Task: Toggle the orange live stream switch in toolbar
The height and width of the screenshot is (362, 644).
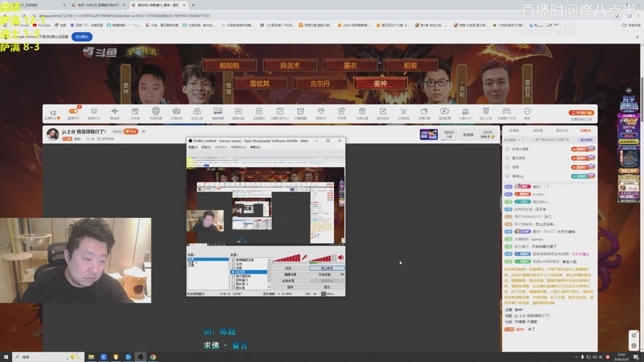Action: [73, 111]
